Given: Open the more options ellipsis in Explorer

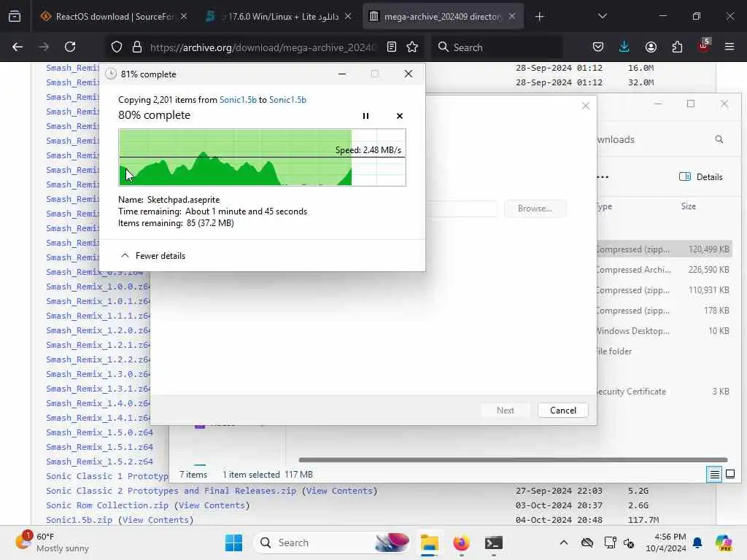Looking at the screenshot, I should [x=603, y=177].
